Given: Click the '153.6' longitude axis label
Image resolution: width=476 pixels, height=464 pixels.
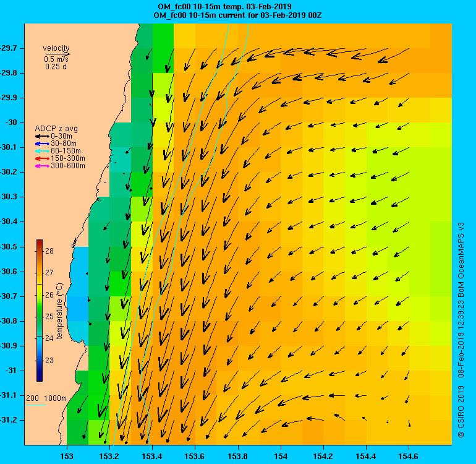Looking at the screenshot, I should coord(195,457).
